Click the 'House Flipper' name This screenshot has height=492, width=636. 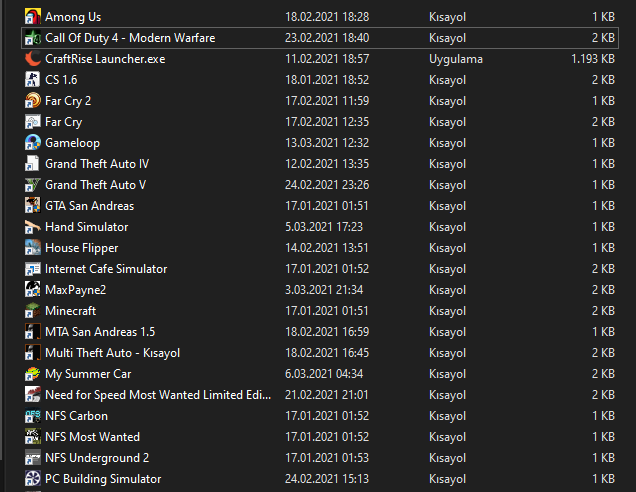pyautogui.click(x=82, y=248)
